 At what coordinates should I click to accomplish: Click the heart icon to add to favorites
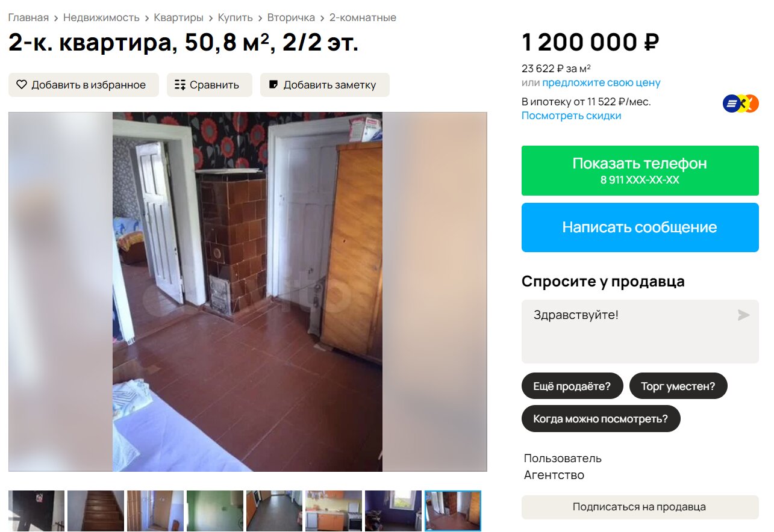[x=22, y=85]
